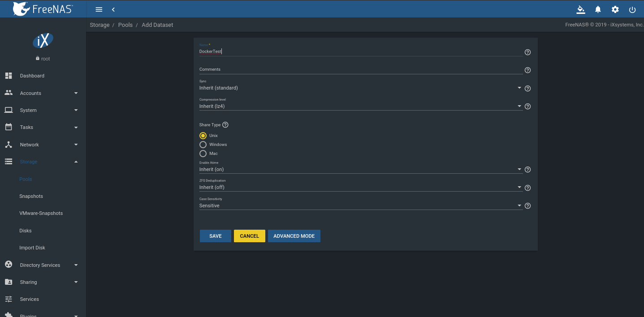Show help for the Name field
This screenshot has width=644, height=317.
[527, 52]
